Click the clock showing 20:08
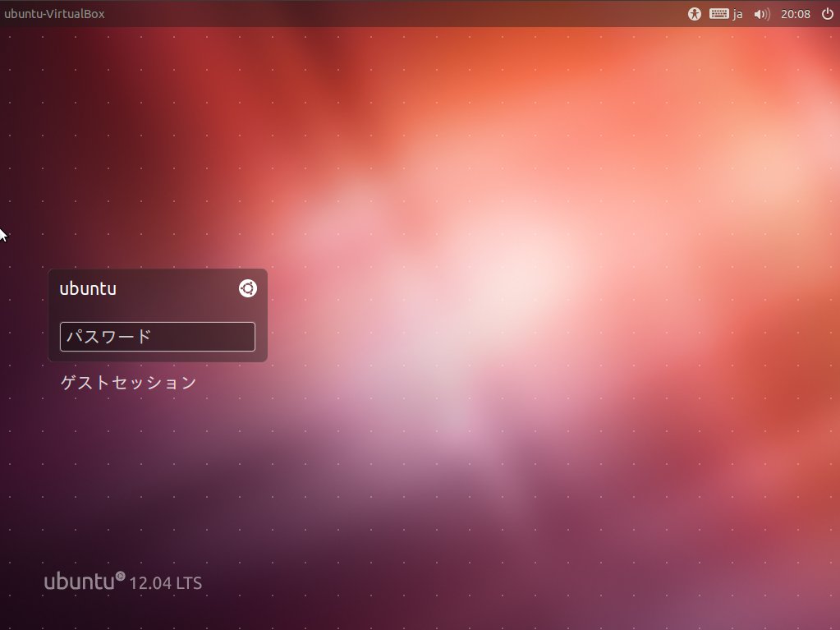 [x=795, y=13]
